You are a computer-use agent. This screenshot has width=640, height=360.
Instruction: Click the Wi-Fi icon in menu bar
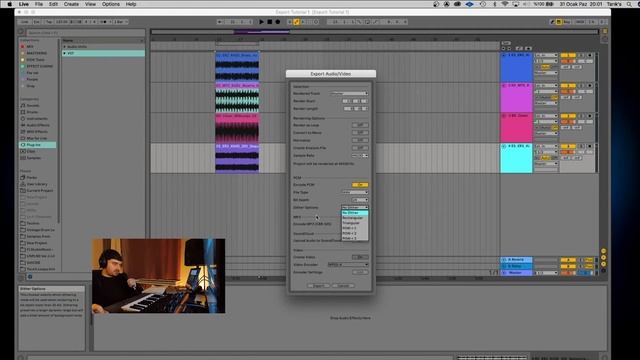[x=505, y=4]
